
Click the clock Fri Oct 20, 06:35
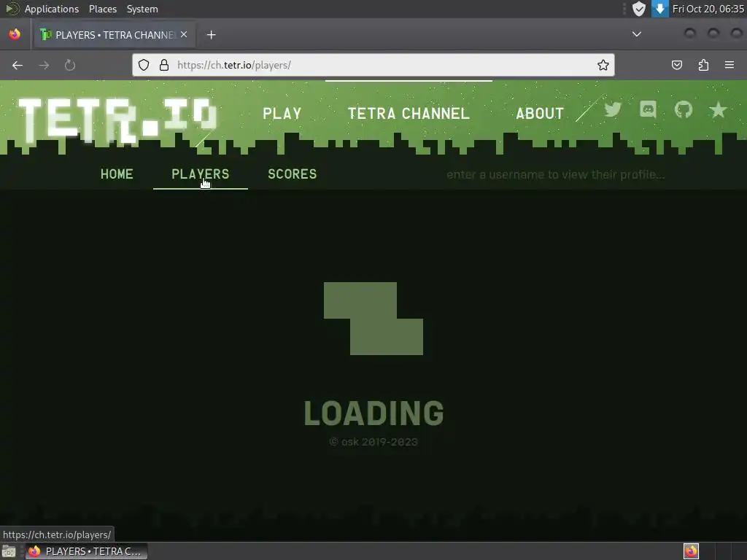(708, 9)
